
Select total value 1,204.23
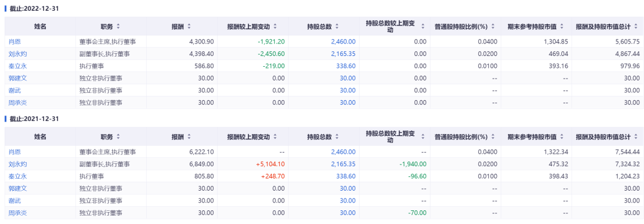(627, 176)
